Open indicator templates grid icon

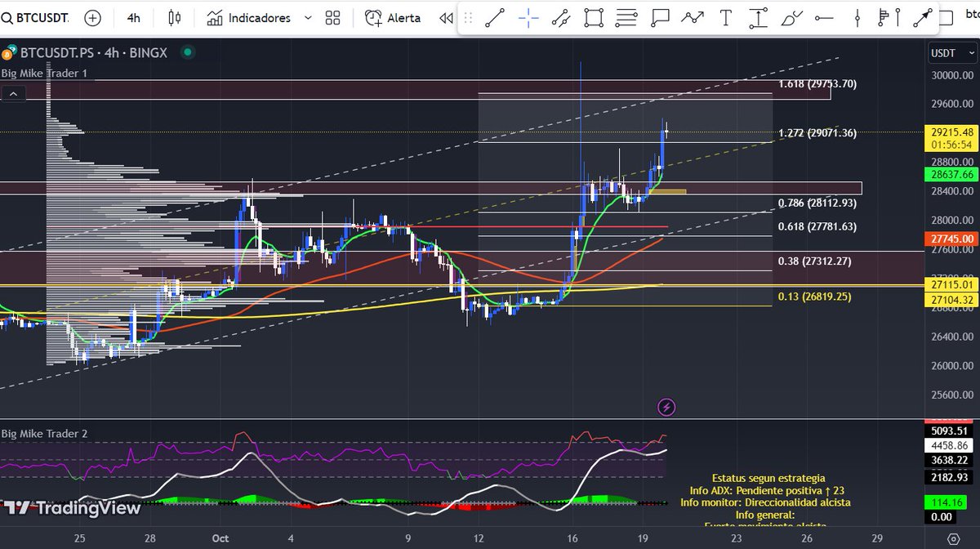pyautogui.click(x=332, y=17)
